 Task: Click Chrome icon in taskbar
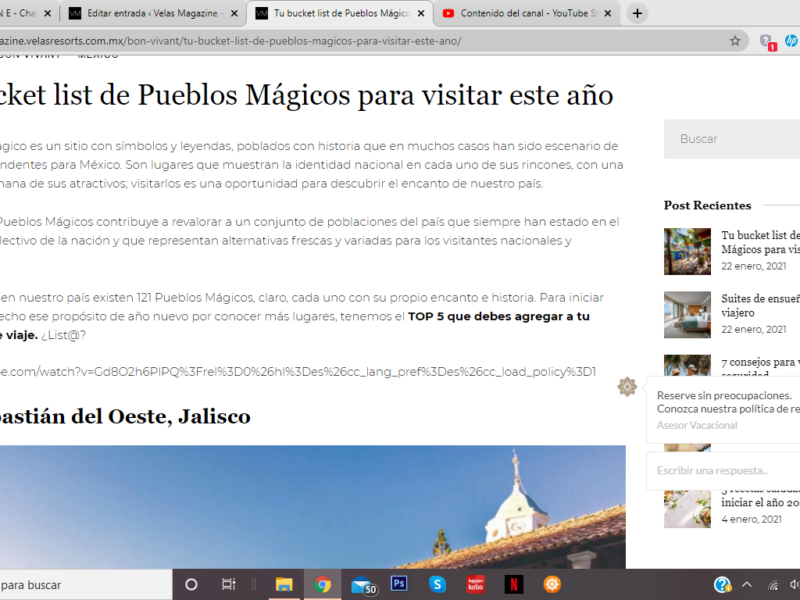[322, 584]
